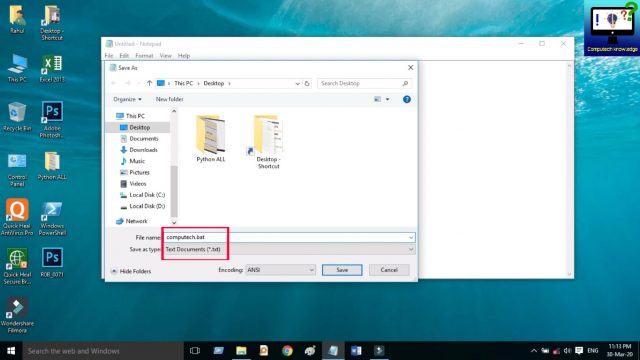Image resolution: width=640 pixels, height=360 pixels.
Task: Click the Save button
Action: (342, 270)
